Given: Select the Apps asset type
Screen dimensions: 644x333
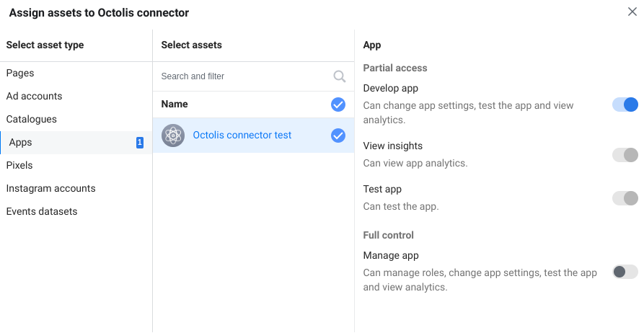Looking at the screenshot, I should [76, 143].
